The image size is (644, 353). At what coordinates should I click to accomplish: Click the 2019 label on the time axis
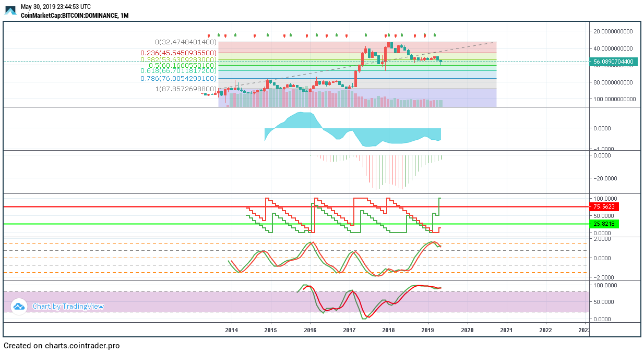click(428, 330)
